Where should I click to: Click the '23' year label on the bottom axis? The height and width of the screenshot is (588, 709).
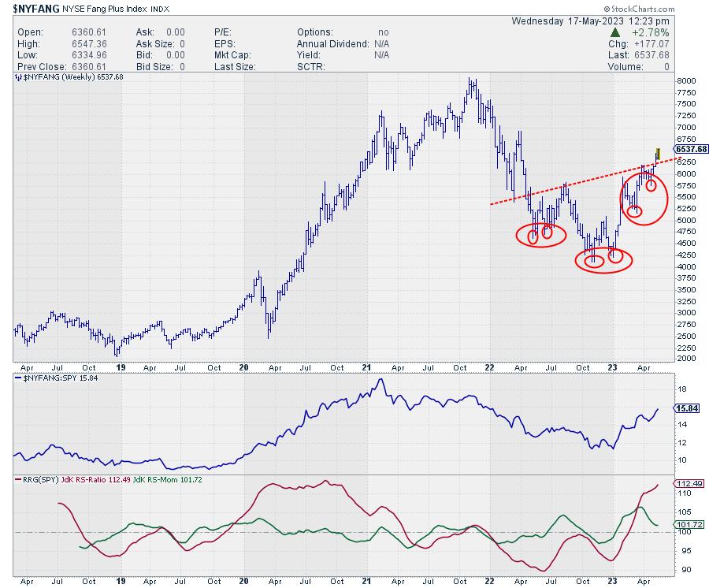pyautogui.click(x=612, y=581)
